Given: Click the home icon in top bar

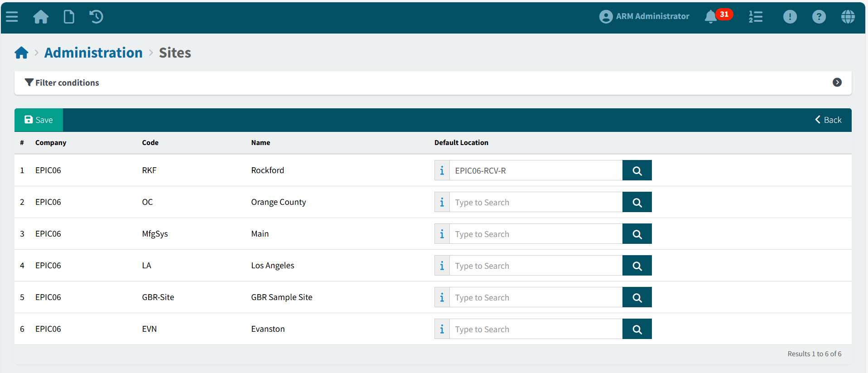Looking at the screenshot, I should point(41,17).
